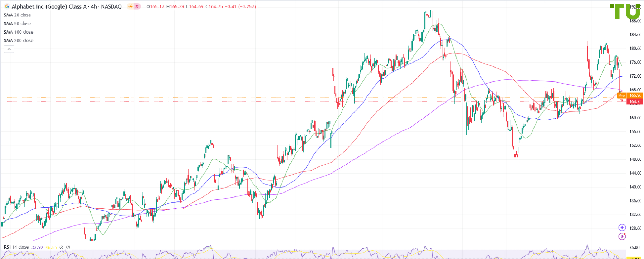The width and height of the screenshot is (644, 259).
Task: Click the yellow RSI value 46.55
Action: [x=51, y=247]
